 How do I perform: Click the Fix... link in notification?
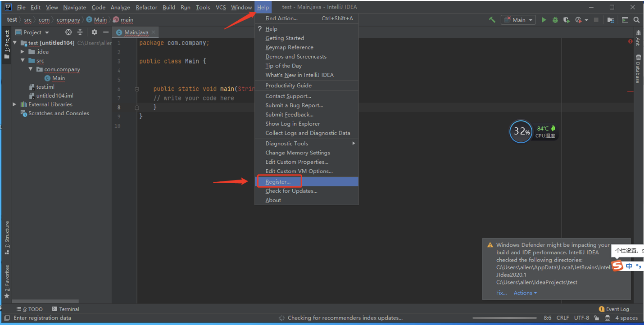(501, 293)
